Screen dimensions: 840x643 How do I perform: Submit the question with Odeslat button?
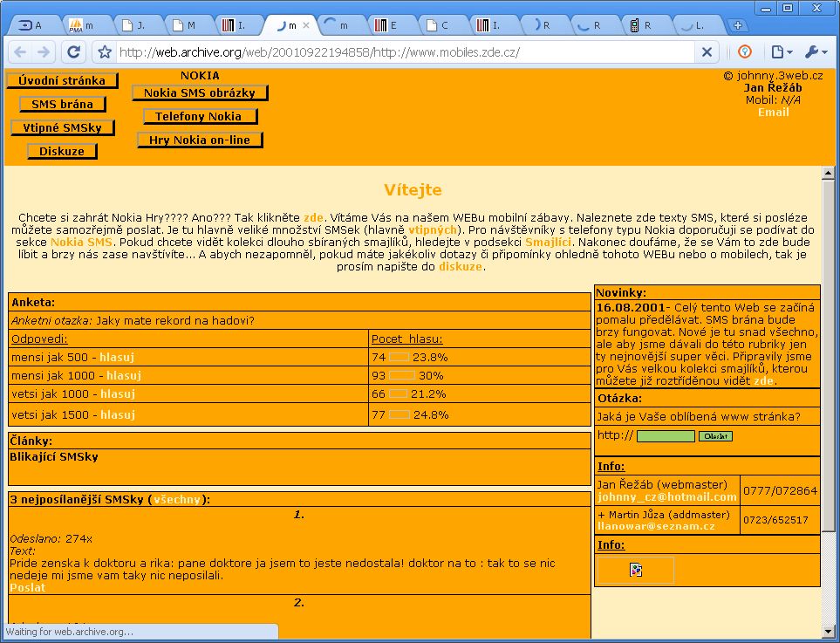[x=715, y=436]
